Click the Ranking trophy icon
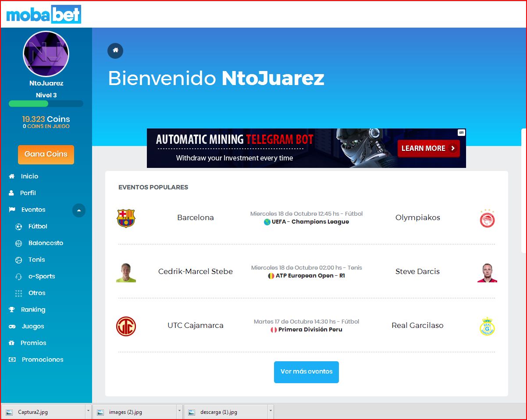Screen dimensions: 527x420 (12, 310)
